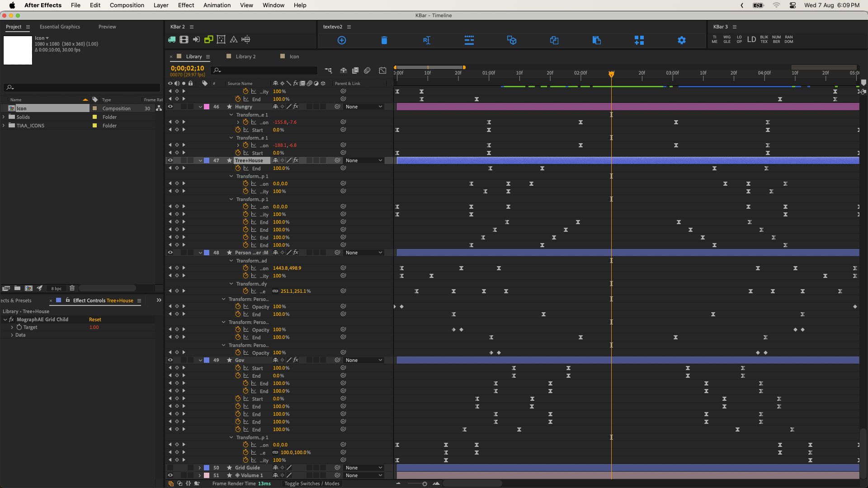Collapse the Tree+House layer properties
Image resolution: width=868 pixels, height=488 pixels.
[200, 160]
